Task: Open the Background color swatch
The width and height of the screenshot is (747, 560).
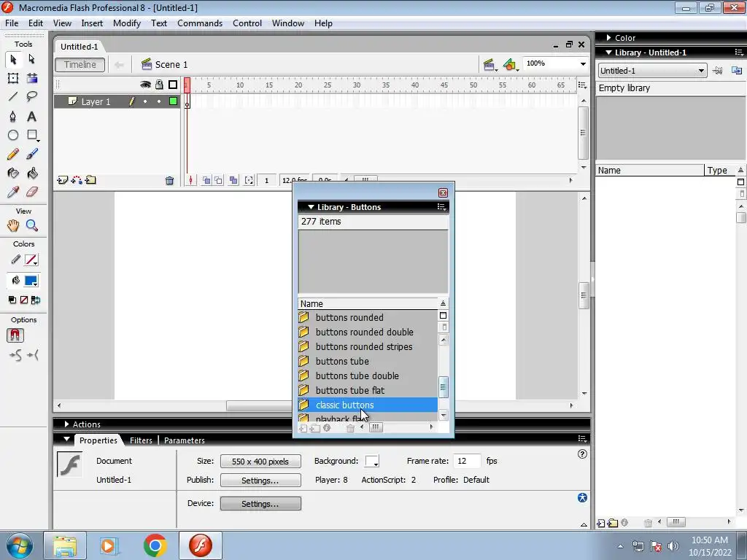Action: pos(371,461)
